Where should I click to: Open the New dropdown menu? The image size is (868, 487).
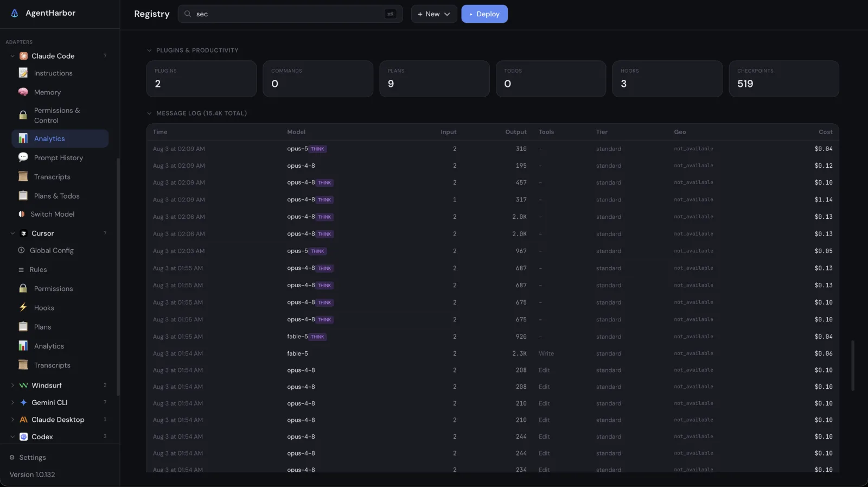(434, 14)
